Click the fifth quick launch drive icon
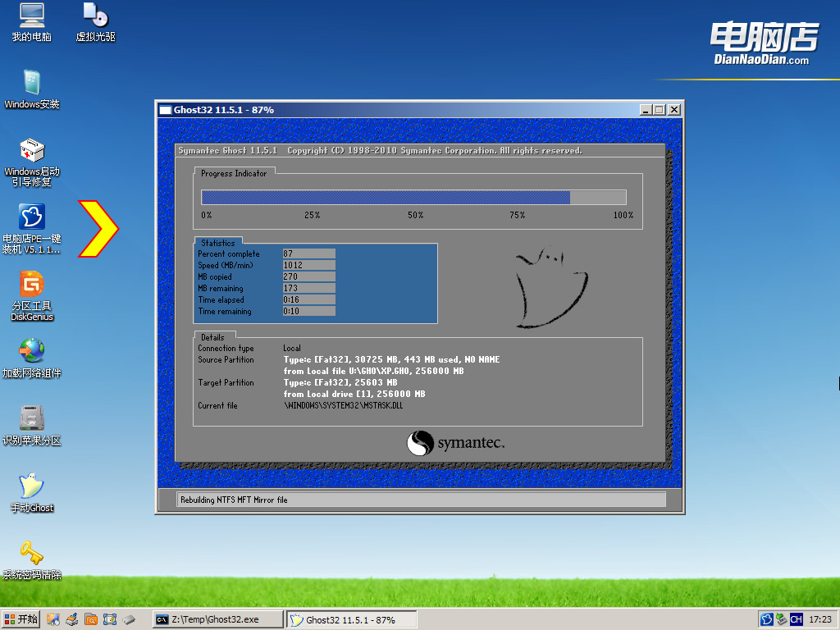Screen dimensions: 840x630 coord(129,620)
